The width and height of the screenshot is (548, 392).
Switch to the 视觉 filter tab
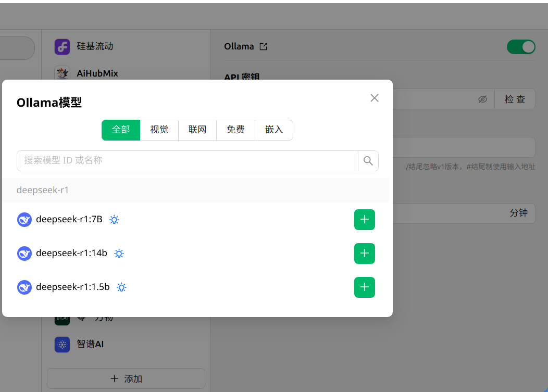(159, 130)
